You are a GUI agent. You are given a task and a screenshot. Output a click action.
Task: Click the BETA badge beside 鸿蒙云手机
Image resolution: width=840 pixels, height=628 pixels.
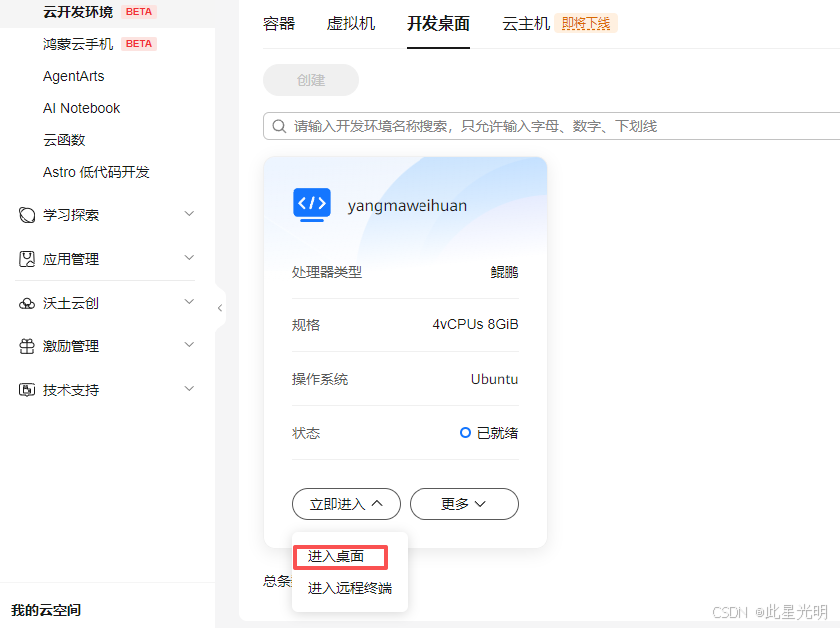(139, 44)
